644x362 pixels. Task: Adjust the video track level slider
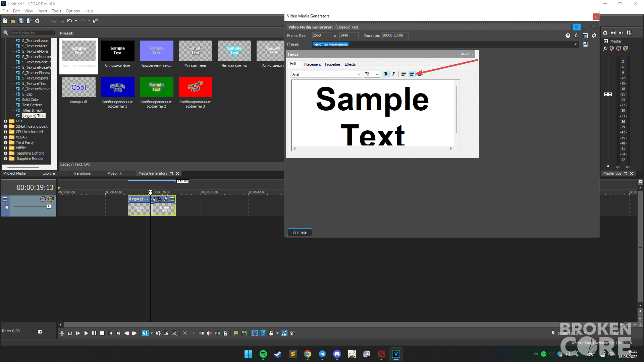[49, 206]
